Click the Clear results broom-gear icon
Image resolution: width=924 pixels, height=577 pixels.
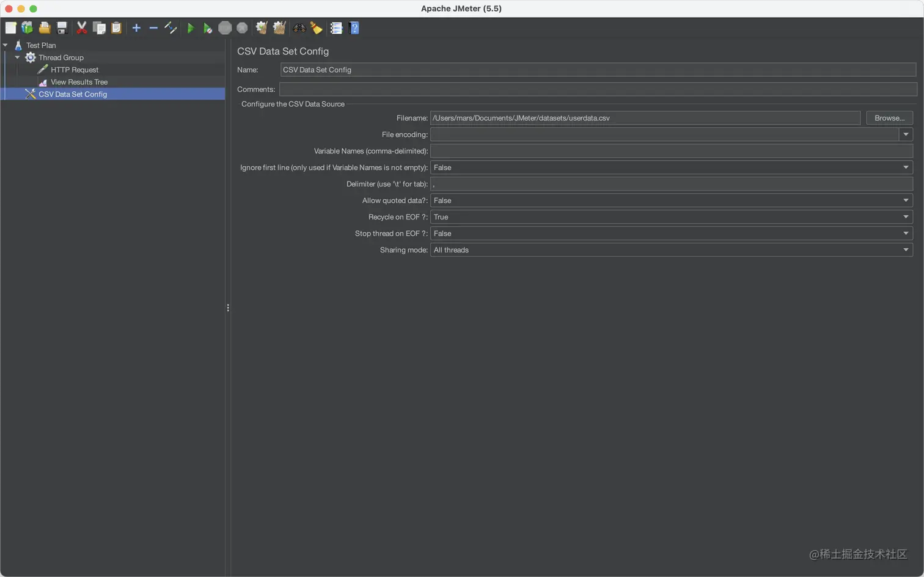point(262,28)
